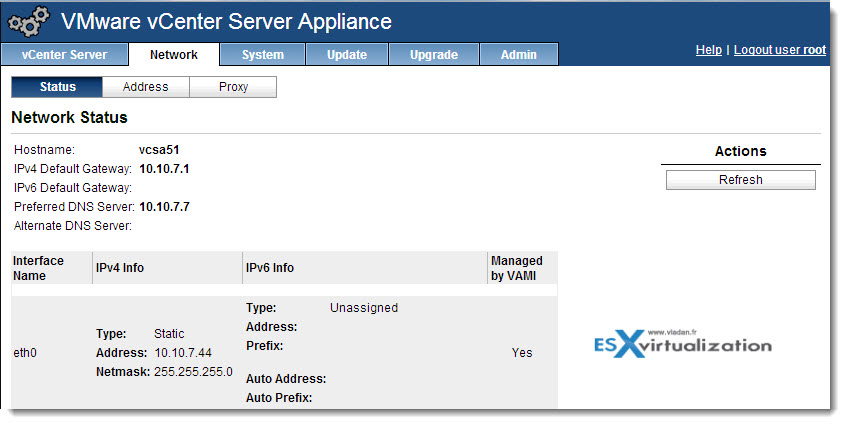This screenshot has height=424, width=845.
Task: Switch to the Address sub-tab
Action: coord(146,87)
